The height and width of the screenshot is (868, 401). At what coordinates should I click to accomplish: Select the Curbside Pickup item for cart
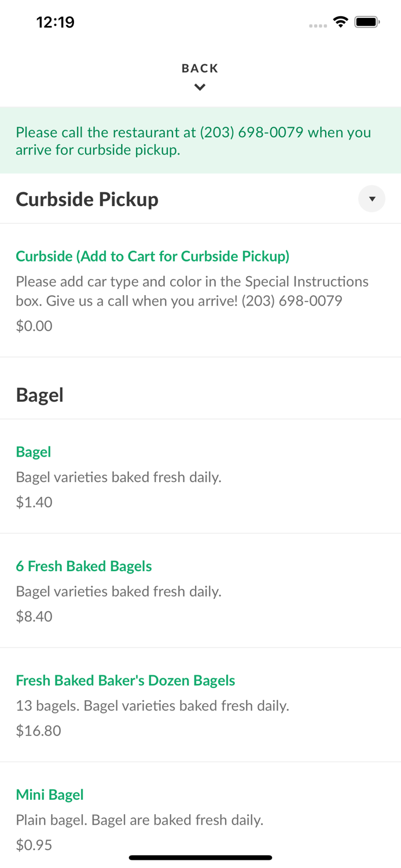coord(153,256)
